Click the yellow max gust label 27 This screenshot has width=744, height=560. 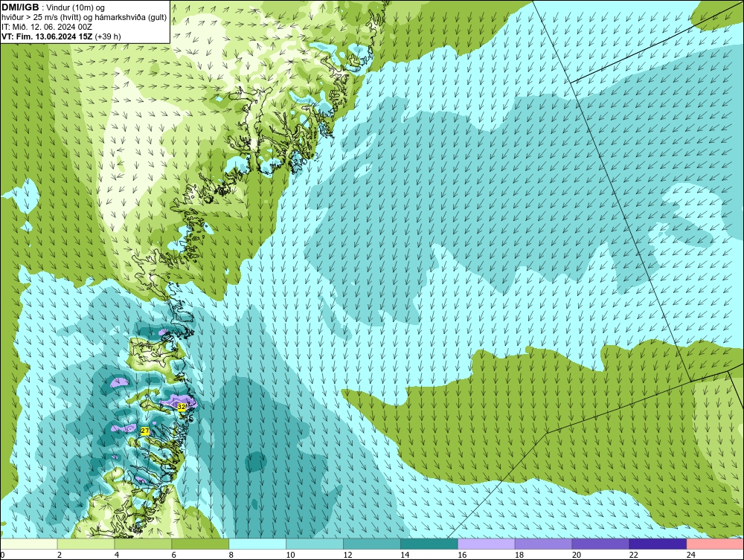point(145,431)
